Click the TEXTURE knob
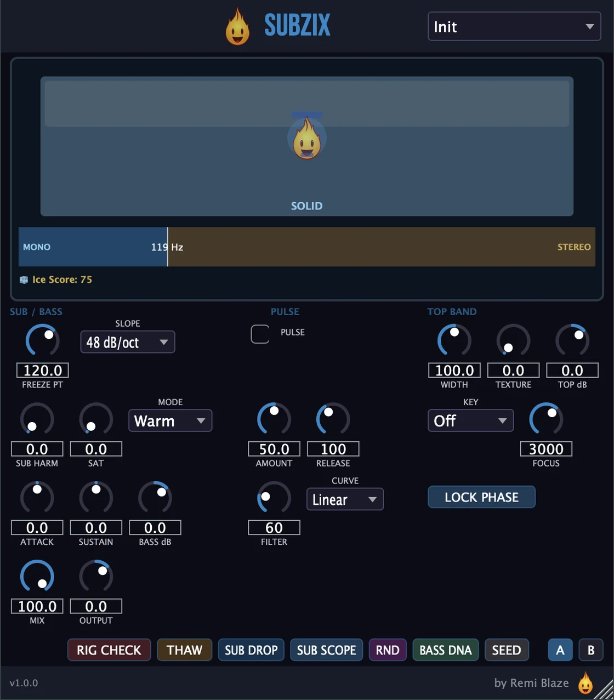 point(514,340)
